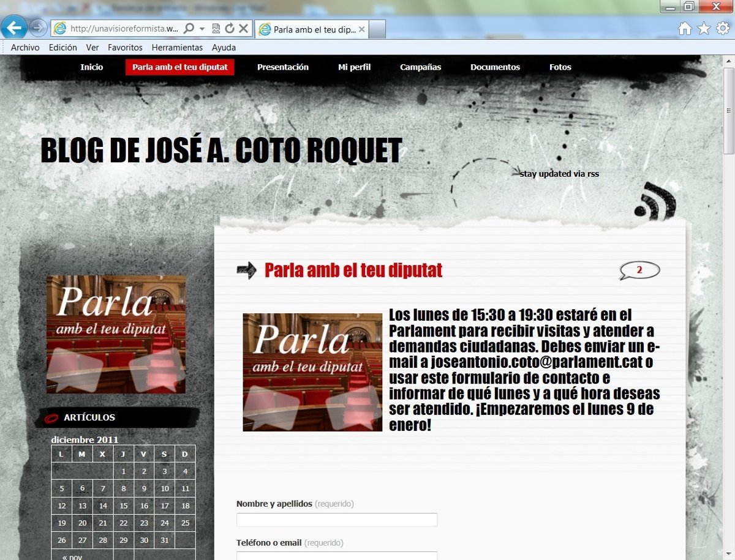
Task: Click the Stop loading X icon
Action: tap(243, 29)
